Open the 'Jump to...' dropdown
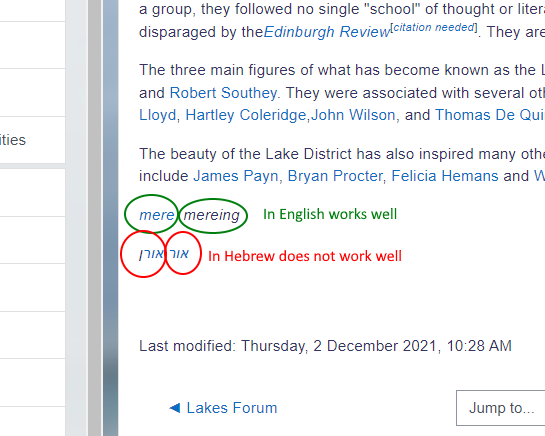Screen dimensions: 545x436 [501, 408]
